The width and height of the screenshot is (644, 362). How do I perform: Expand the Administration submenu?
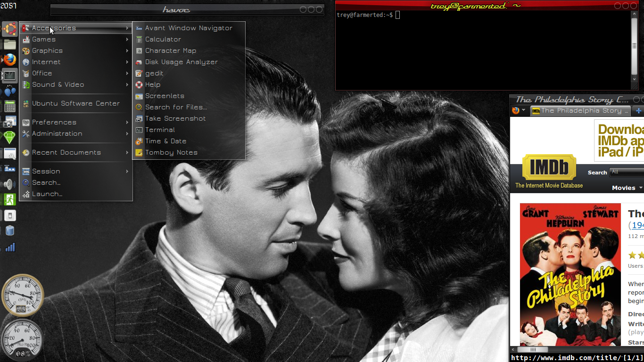coord(75,134)
